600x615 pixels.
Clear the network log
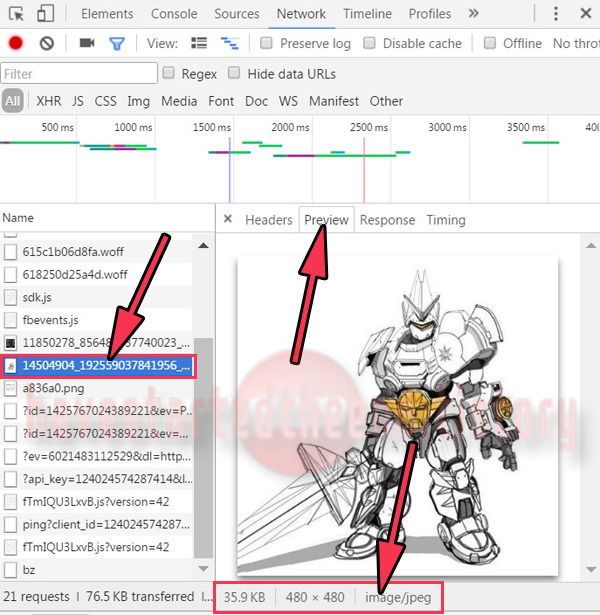47,43
